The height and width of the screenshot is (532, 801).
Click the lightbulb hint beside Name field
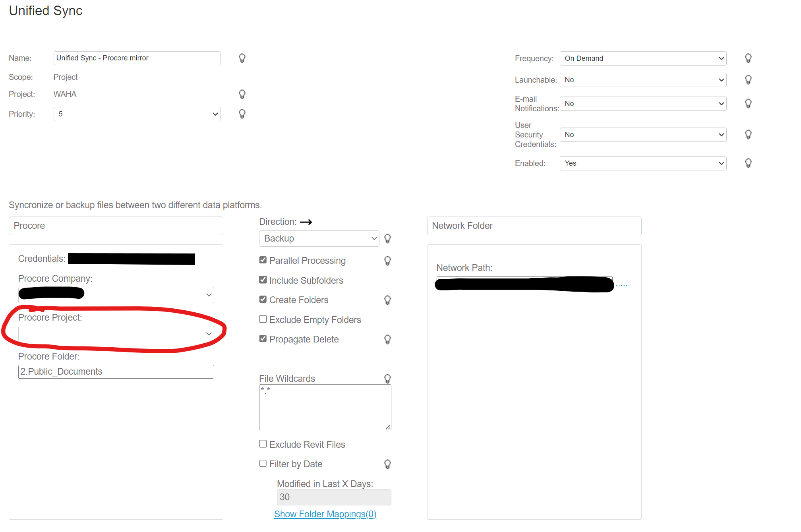tap(242, 58)
